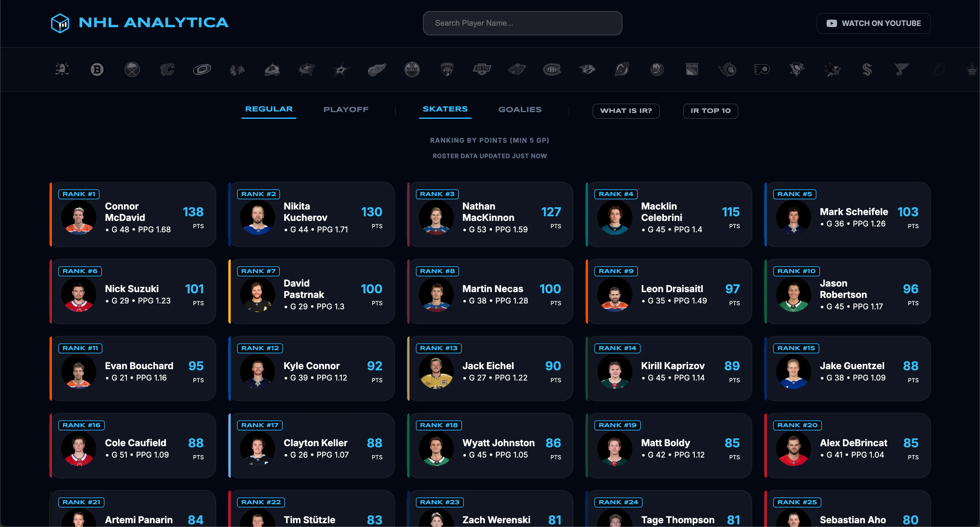Image resolution: width=980 pixels, height=527 pixels.
Task: Click Jack Eichel's headshot photo
Action: pos(436,371)
